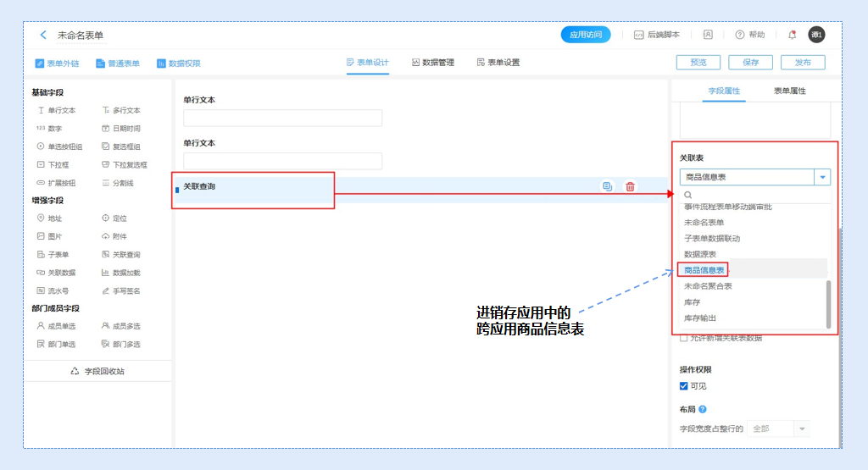Click the help icon next to 布局
This screenshot has height=470, width=868.
(703, 410)
